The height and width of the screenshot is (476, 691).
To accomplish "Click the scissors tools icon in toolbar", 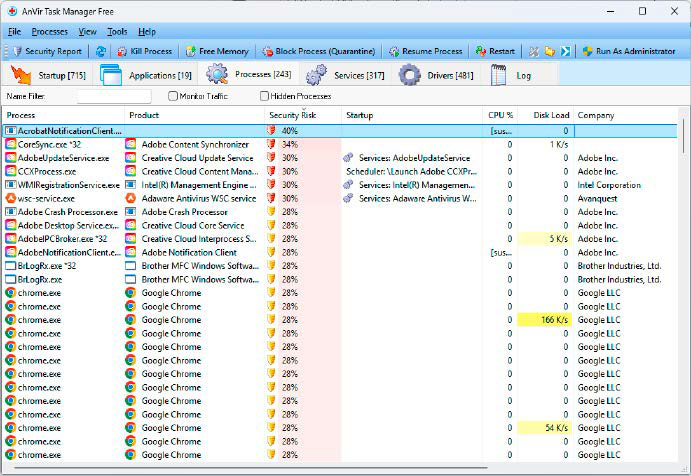I will [534, 51].
